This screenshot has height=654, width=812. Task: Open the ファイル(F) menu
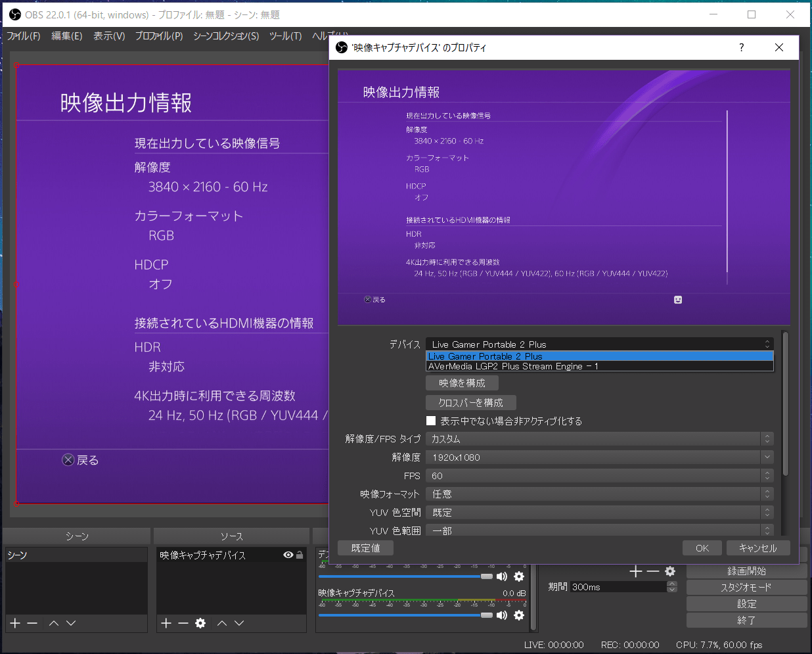coord(24,36)
